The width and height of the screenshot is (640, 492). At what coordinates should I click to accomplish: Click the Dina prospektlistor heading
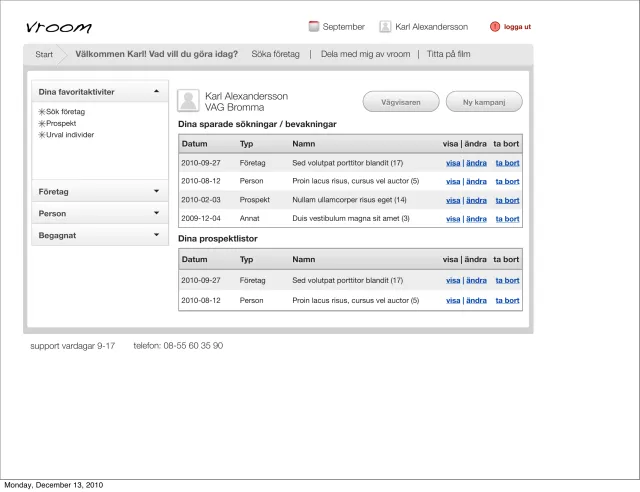pos(218,239)
